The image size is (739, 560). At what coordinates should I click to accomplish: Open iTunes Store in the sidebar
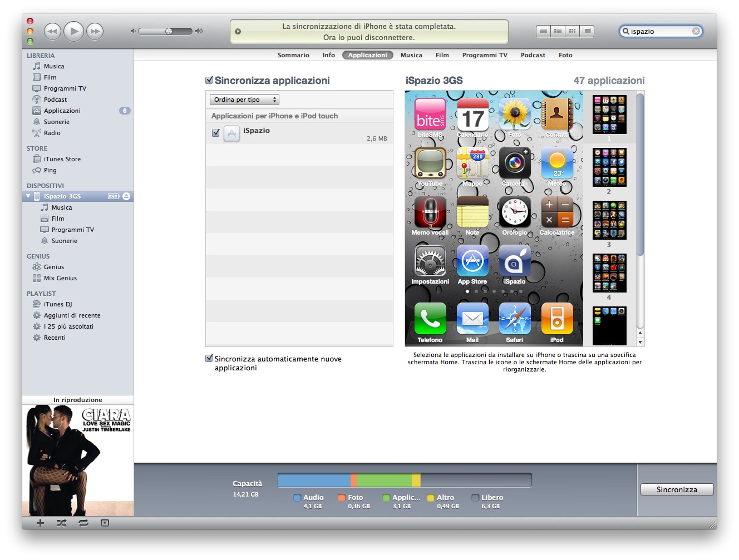click(62, 159)
